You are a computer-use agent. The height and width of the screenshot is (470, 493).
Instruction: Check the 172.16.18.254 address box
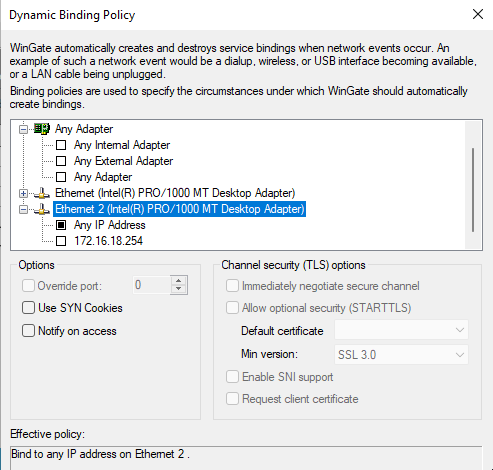[61, 241]
